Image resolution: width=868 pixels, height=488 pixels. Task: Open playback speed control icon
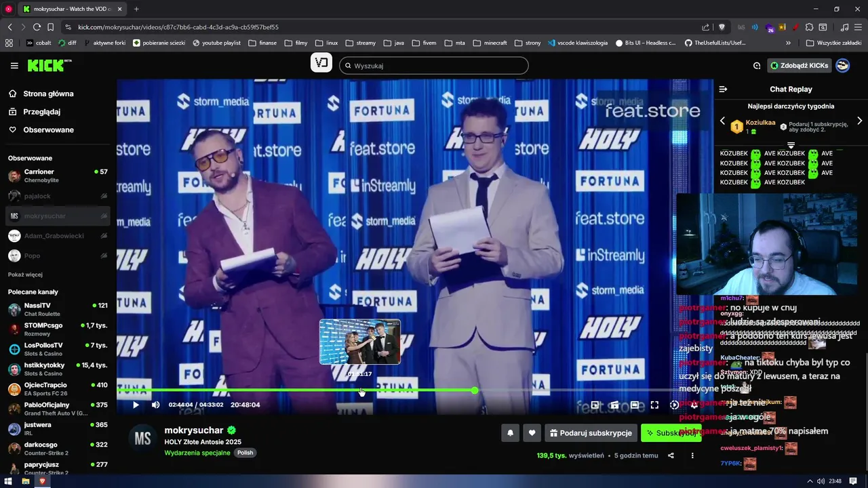(x=674, y=405)
